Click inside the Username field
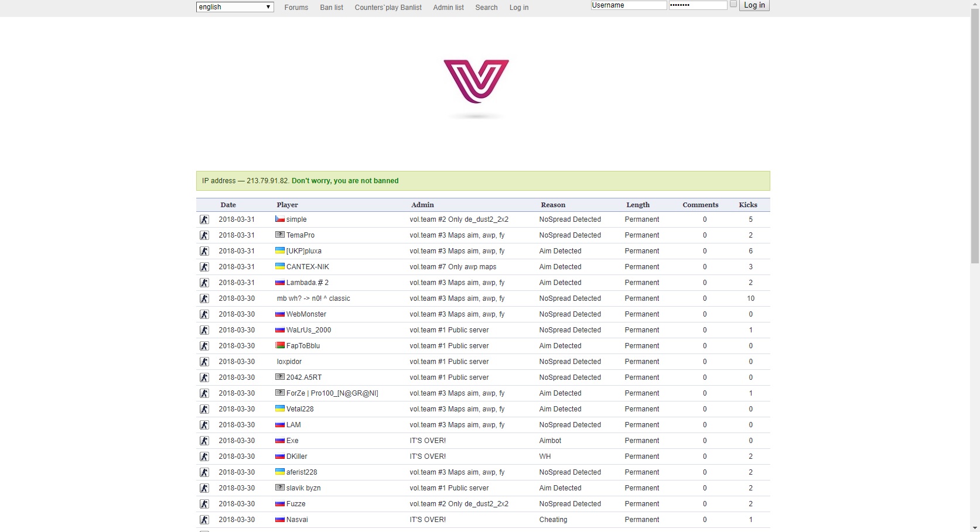The width and height of the screenshot is (980, 532). (629, 5)
